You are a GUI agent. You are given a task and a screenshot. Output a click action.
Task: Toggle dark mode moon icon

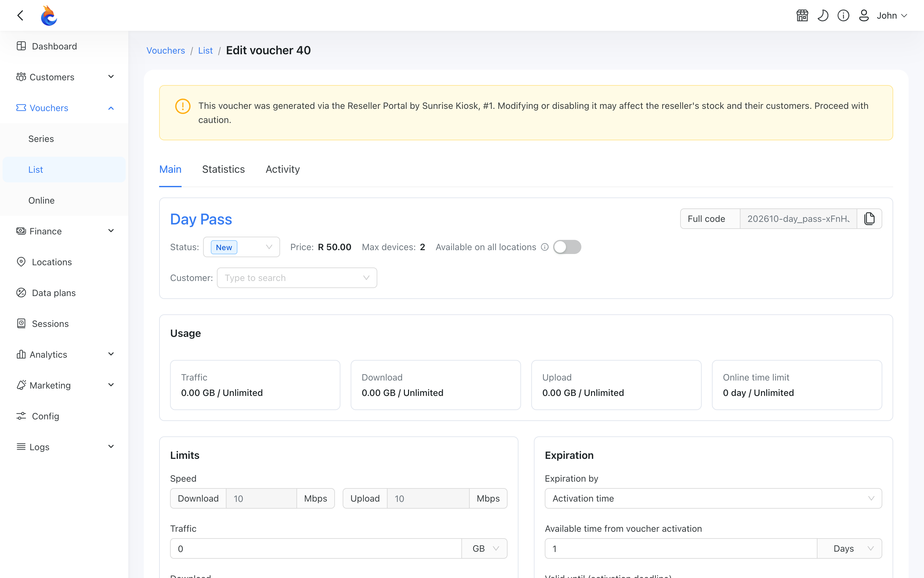pos(823,16)
